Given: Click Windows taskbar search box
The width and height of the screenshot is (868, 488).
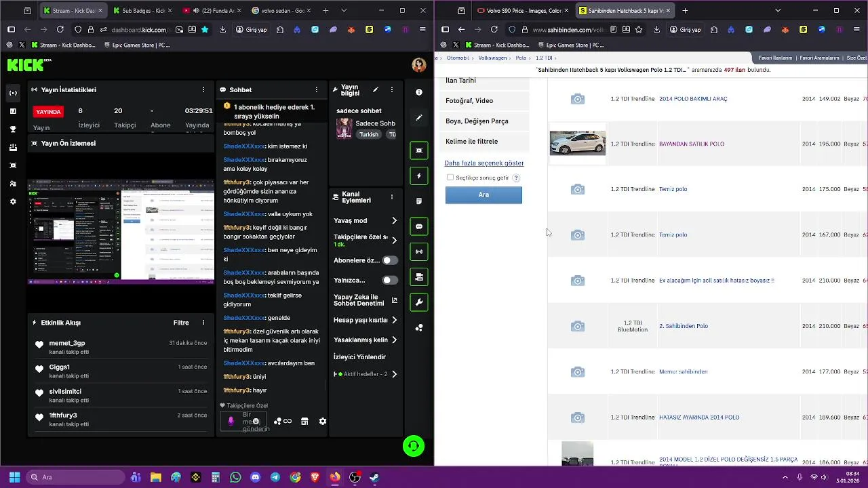Looking at the screenshot, I should (x=75, y=477).
